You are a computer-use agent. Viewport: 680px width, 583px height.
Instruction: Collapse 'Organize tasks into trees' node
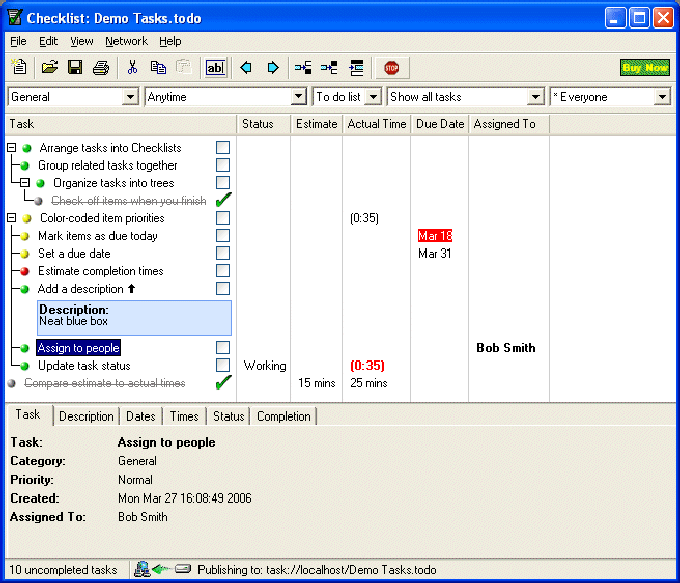pyautogui.click(x=25, y=183)
